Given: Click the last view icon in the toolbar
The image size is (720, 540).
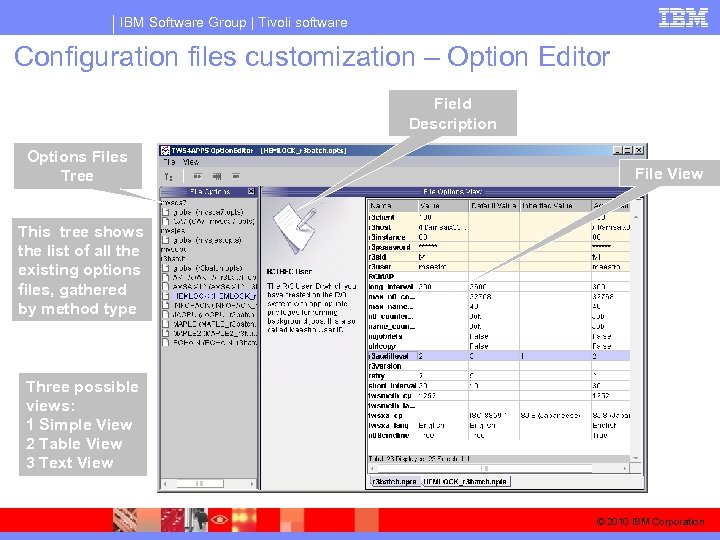Looking at the screenshot, I should point(236,176).
